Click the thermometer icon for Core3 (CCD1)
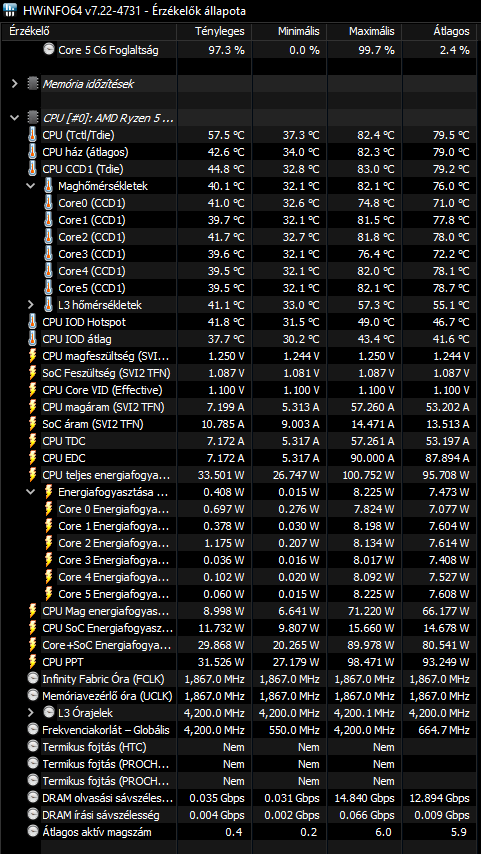Viewport: 482px width, 854px height. (x=49, y=254)
